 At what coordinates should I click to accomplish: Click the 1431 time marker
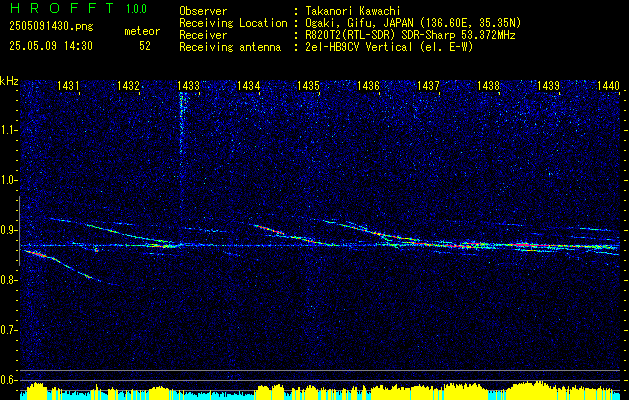(68, 85)
